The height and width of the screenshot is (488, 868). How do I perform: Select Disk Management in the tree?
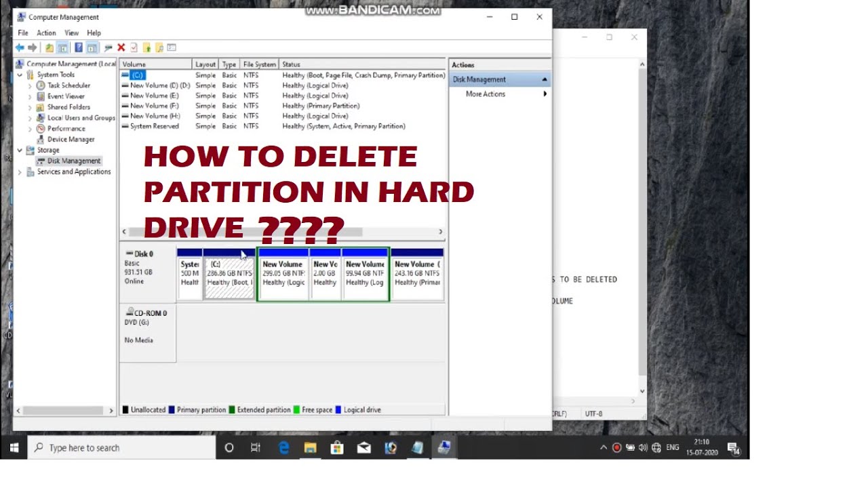(x=73, y=161)
